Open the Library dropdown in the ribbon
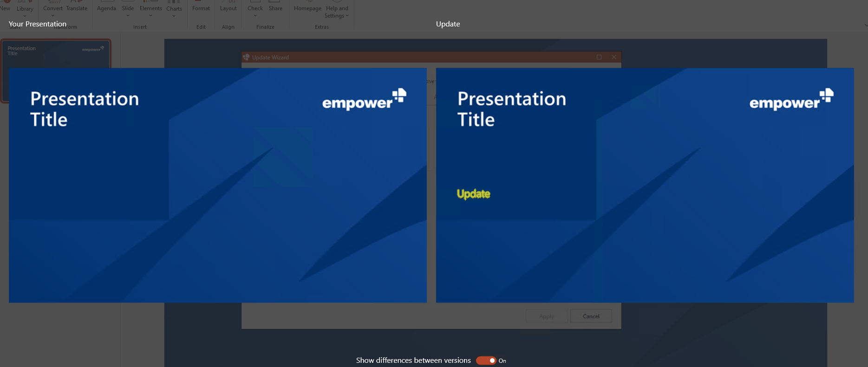Viewport: 868px width, 367px height. tap(25, 10)
